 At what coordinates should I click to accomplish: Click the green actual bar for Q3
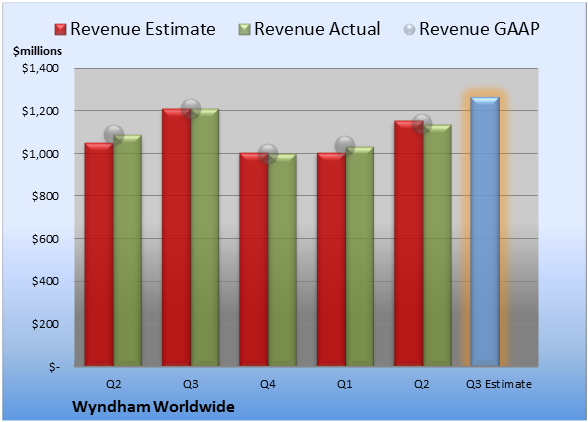coord(205,237)
